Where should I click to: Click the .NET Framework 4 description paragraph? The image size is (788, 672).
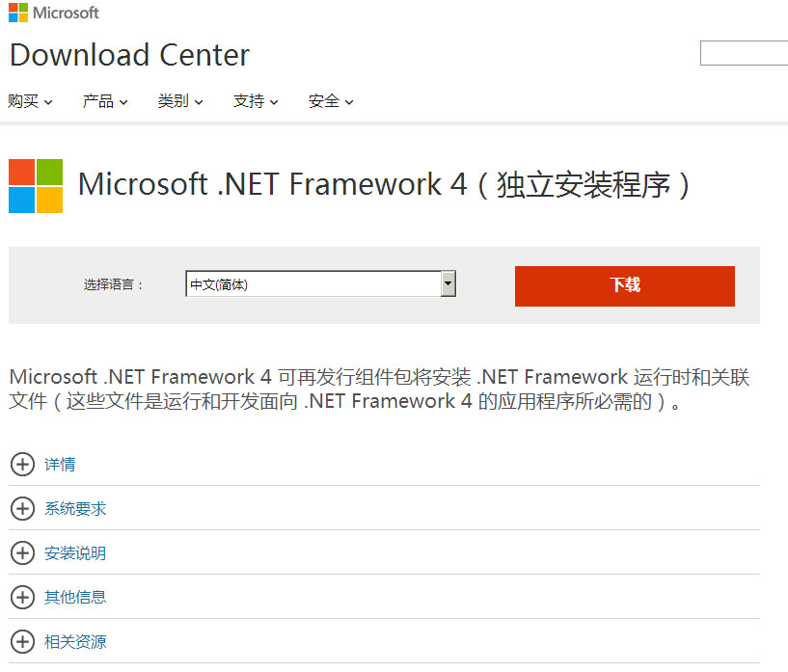pyautogui.click(x=379, y=390)
